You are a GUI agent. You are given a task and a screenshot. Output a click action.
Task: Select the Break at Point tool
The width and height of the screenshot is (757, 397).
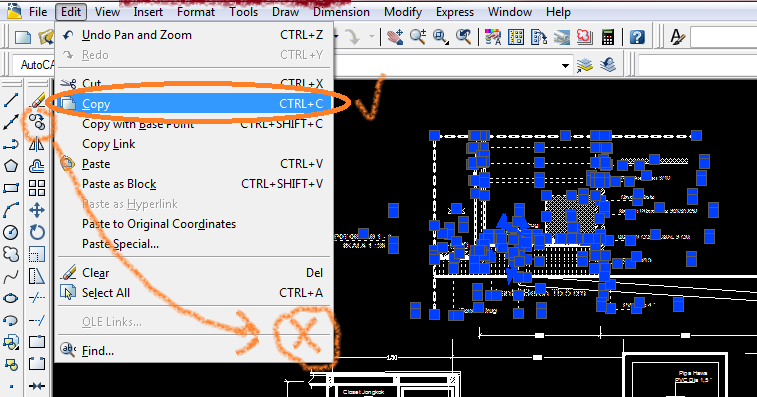[x=37, y=342]
